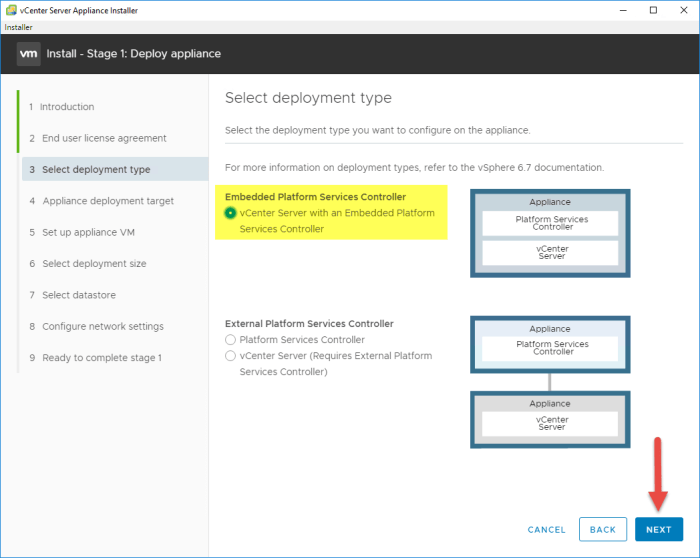The height and width of the screenshot is (558, 700).
Task: Click the BACK button
Action: coord(603,529)
